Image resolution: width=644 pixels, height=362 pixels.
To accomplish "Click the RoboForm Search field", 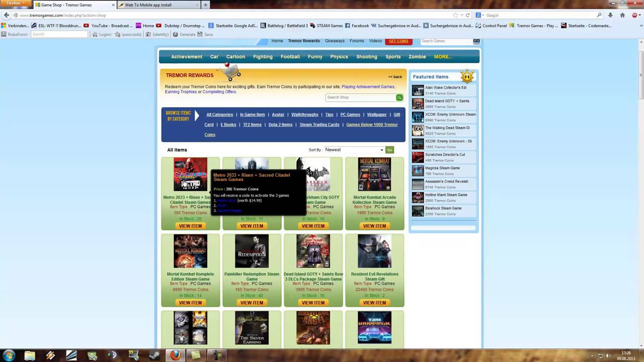I will (x=59, y=34).
